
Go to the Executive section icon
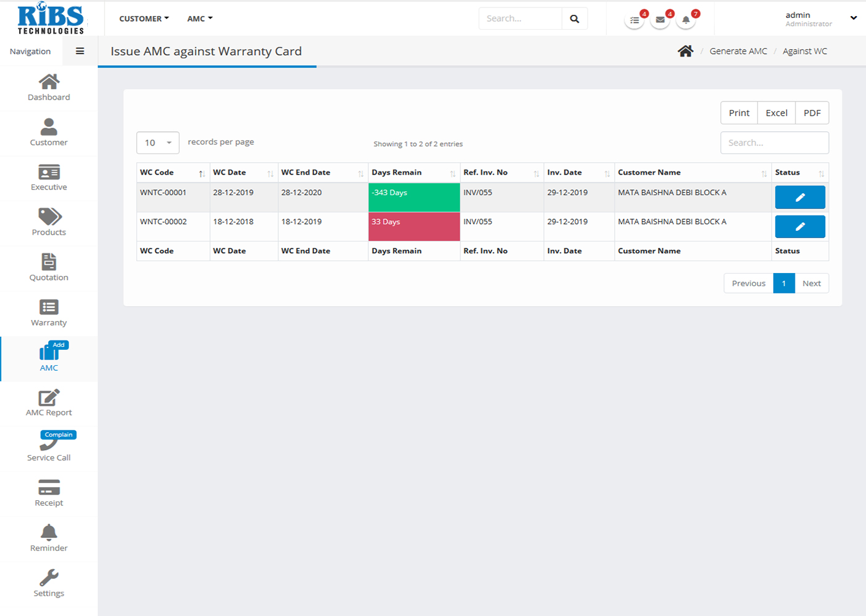pyautogui.click(x=49, y=173)
